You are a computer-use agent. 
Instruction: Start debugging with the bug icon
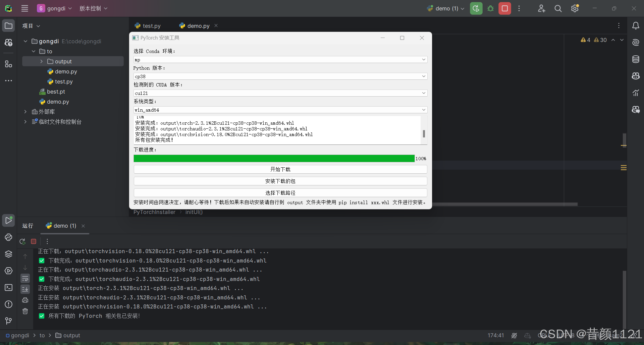tap(490, 8)
